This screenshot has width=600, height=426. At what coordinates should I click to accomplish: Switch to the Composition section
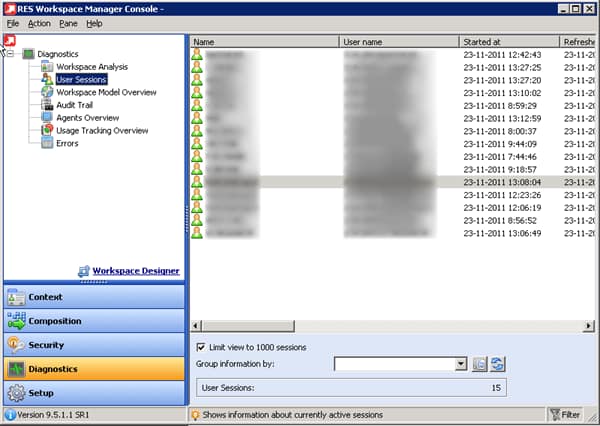(94, 321)
